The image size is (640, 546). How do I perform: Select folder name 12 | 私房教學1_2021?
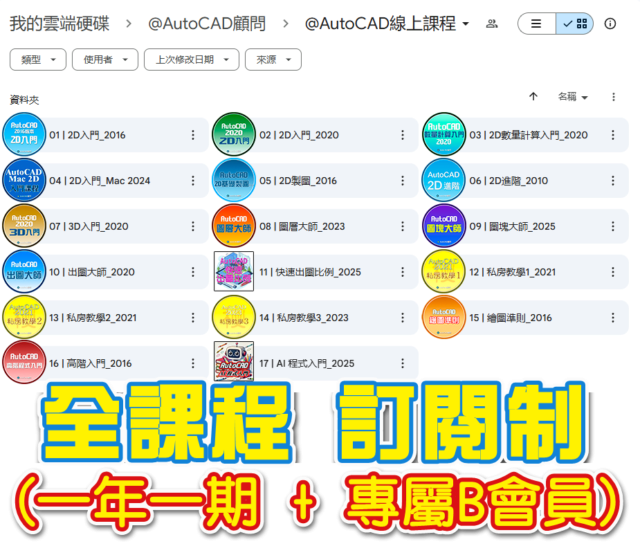point(512,272)
